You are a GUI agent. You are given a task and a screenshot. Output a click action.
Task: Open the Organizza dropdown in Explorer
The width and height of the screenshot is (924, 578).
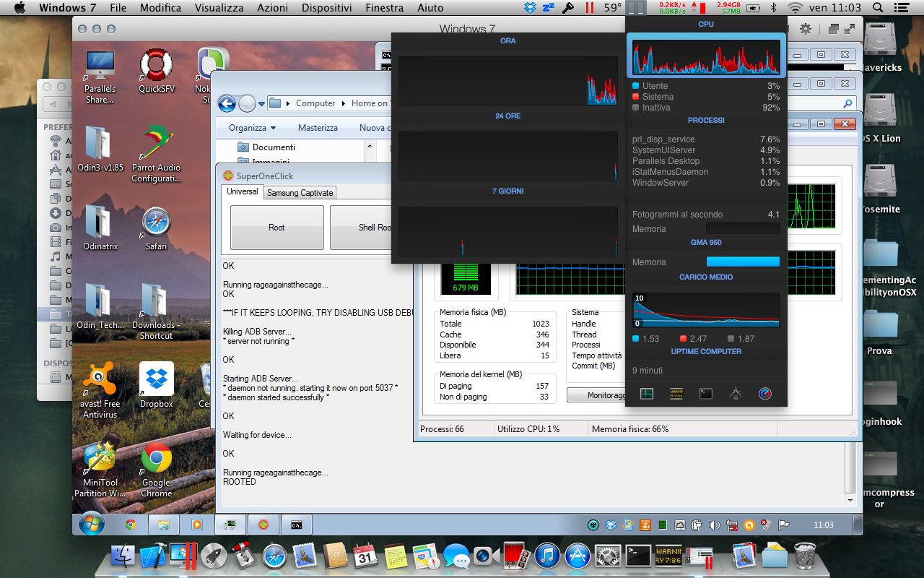click(x=252, y=128)
